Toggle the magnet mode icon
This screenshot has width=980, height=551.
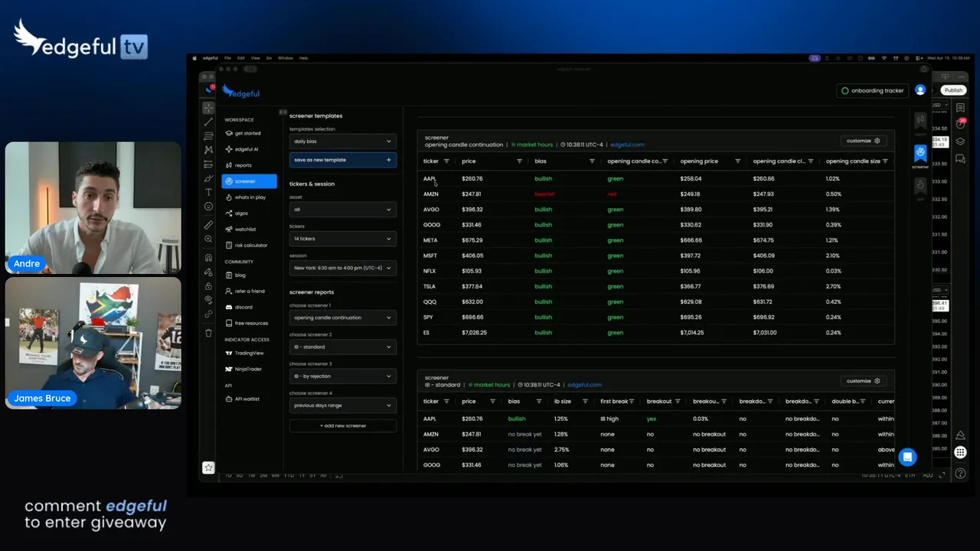208,258
